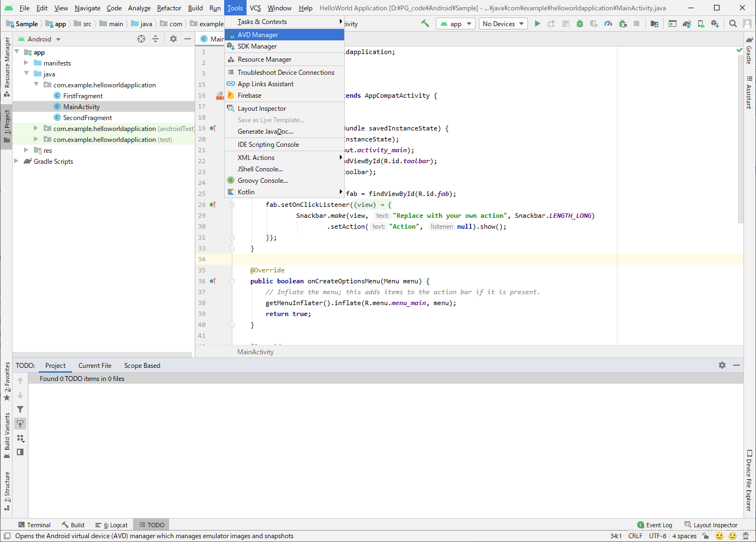Viewport: 756px width, 542px height.
Task: Click the Stop square icon in toolbar
Action: pyautogui.click(x=637, y=23)
